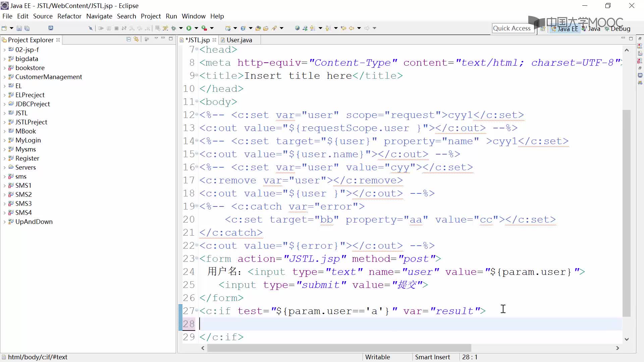Expand the UpAndDown project node
The image size is (644, 362).
[x=4, y=222]
